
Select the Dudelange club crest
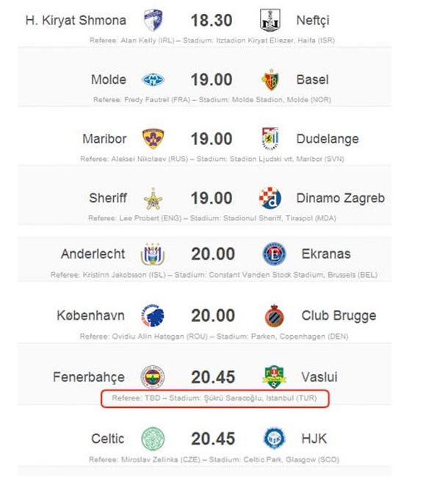[270, 138]
